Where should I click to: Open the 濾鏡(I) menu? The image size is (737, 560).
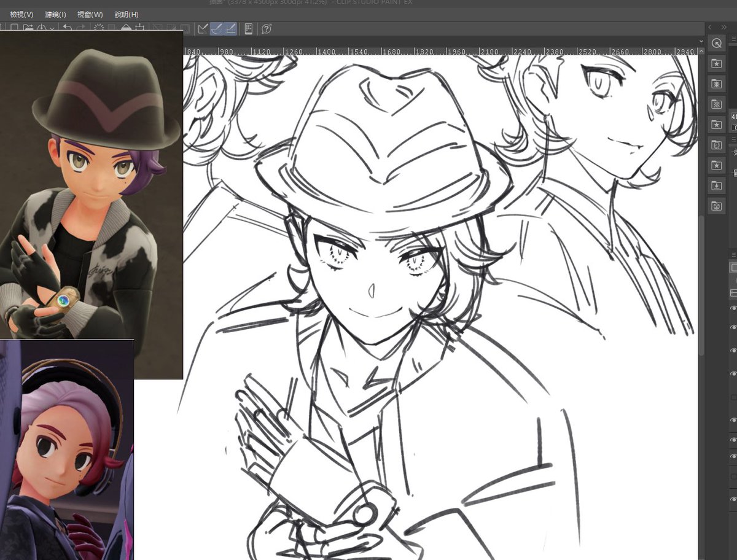click(x=56, y=14)
